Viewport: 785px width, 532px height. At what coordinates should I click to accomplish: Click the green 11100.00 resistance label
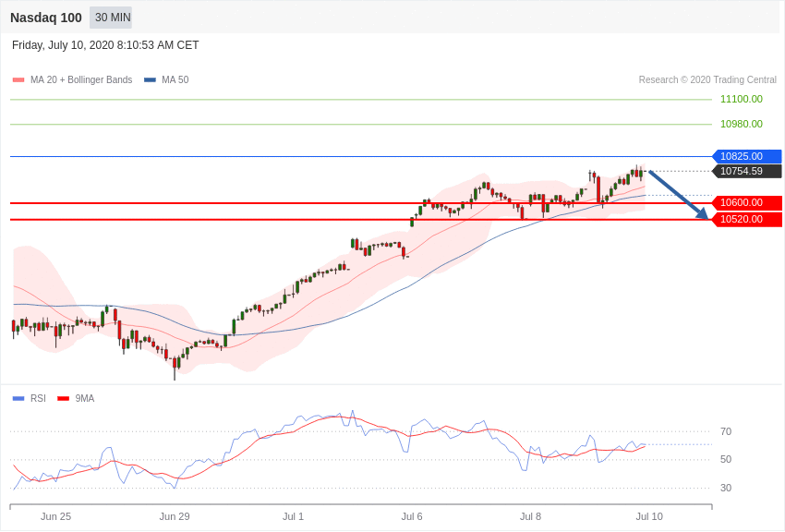[741, 99]
